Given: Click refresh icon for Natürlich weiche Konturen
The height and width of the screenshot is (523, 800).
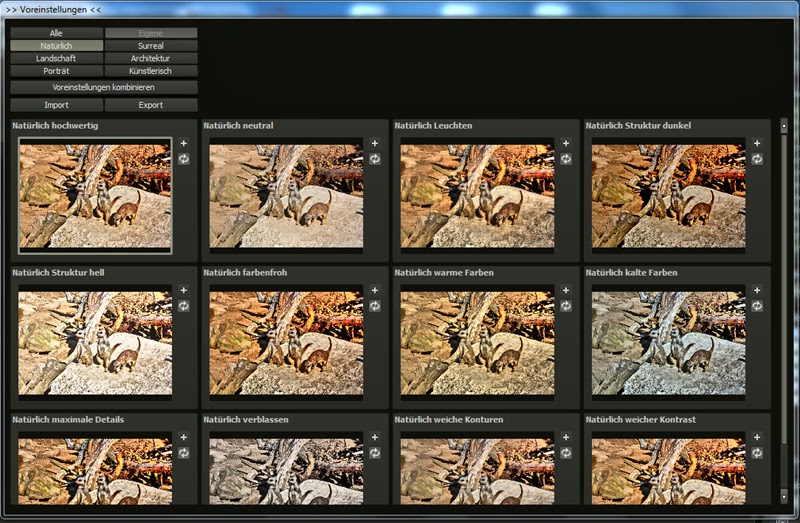Looking at the screenshot, I should [566, 453].
